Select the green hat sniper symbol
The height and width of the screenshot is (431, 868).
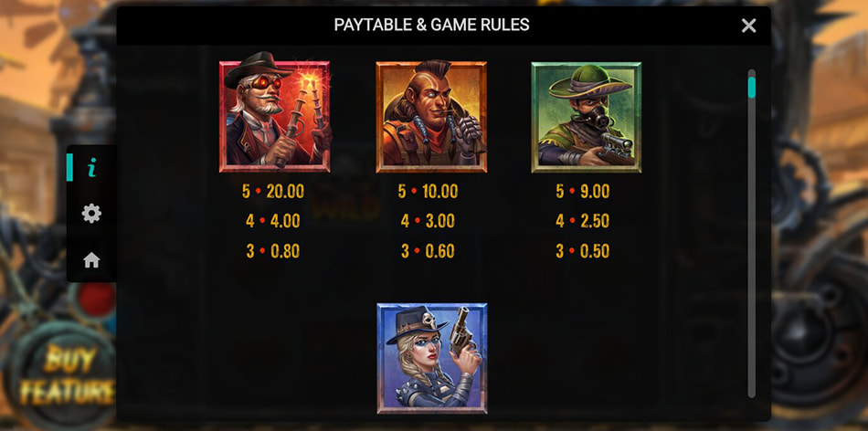587,117
